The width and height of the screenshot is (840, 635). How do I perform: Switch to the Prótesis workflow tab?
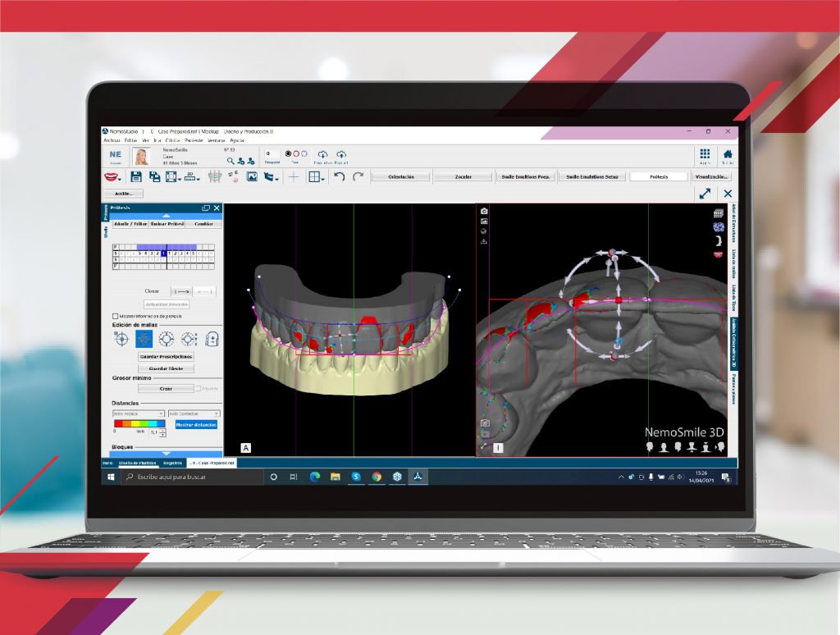[659, 176]
